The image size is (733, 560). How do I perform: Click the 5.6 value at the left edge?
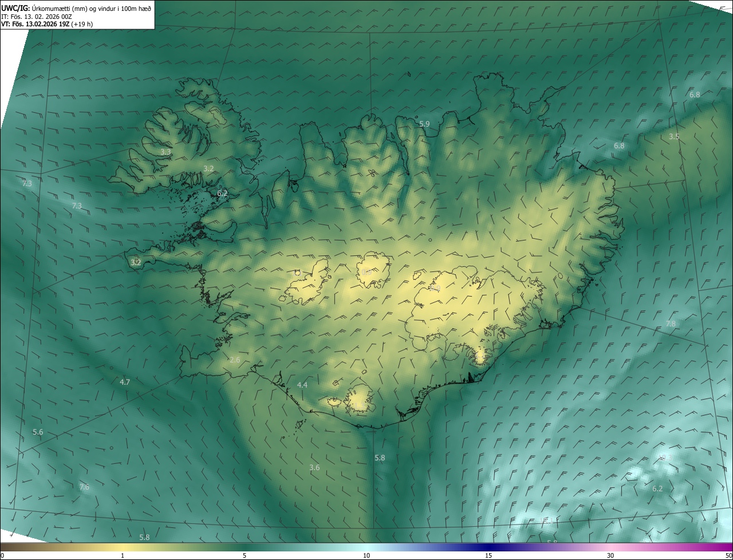coord(38,432)
